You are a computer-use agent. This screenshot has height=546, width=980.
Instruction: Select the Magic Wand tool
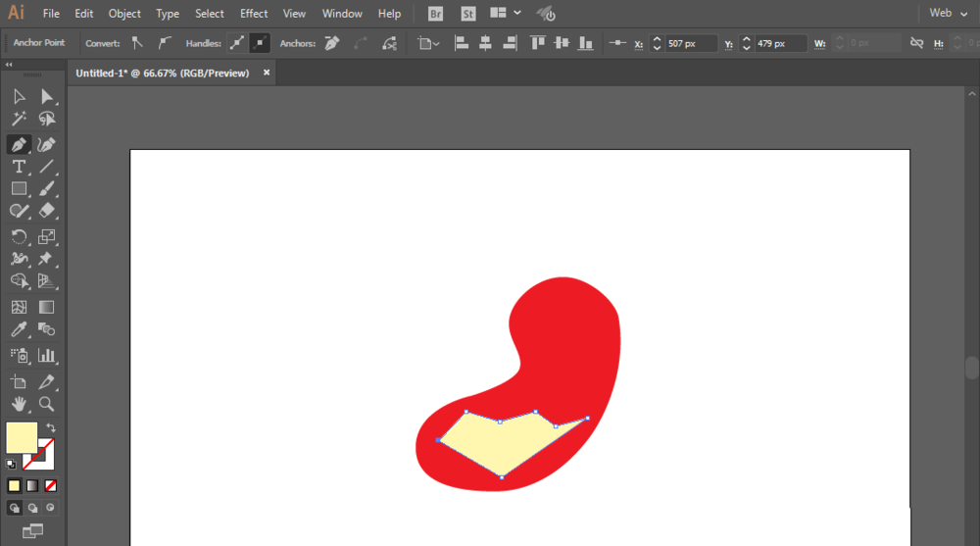click(19, 120)
